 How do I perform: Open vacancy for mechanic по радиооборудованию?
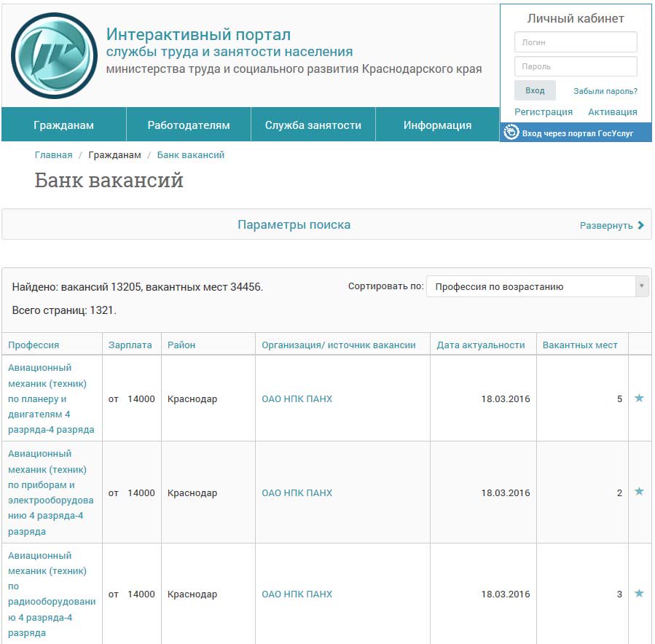(52, 594)
